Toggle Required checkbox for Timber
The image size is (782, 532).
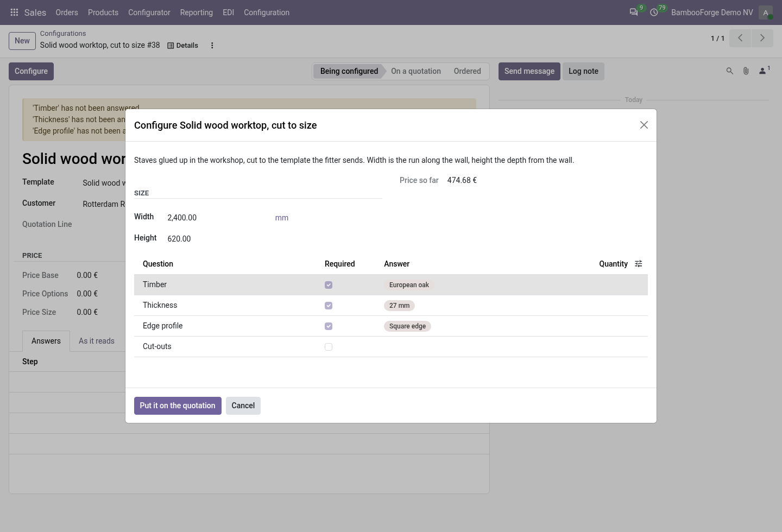click(329, 285)
